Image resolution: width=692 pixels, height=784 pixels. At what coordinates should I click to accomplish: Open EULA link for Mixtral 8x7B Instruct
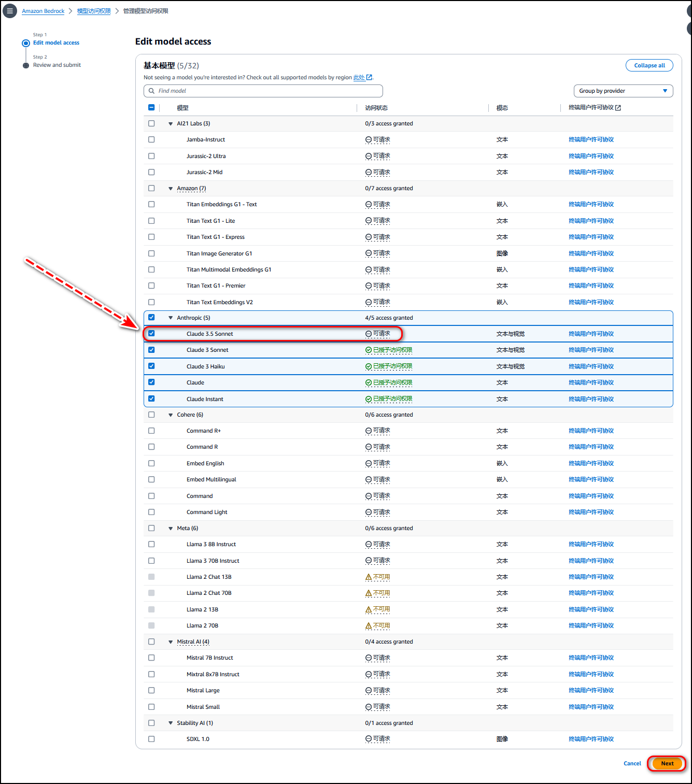pyautogui.click(x=591, y=674)
